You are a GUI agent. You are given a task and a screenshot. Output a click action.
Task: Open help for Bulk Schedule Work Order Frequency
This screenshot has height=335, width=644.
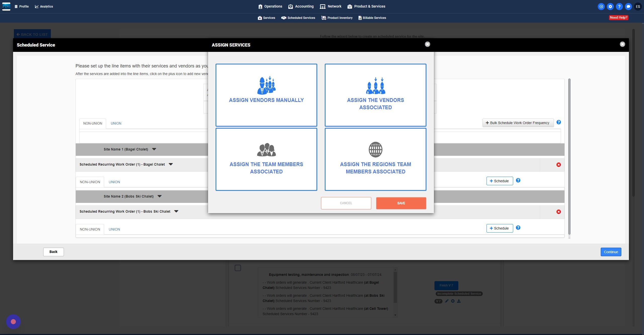point(558,122)
